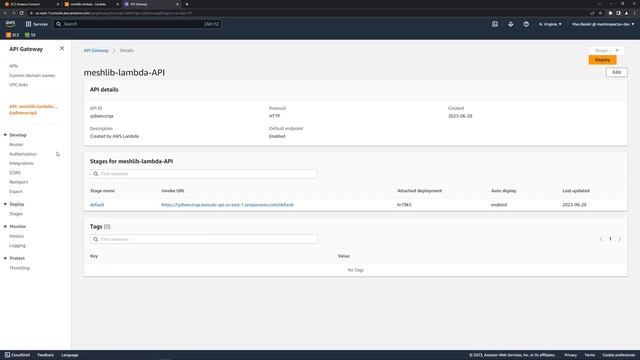
Task: Reload the browser page
Action: coord(21,13)
